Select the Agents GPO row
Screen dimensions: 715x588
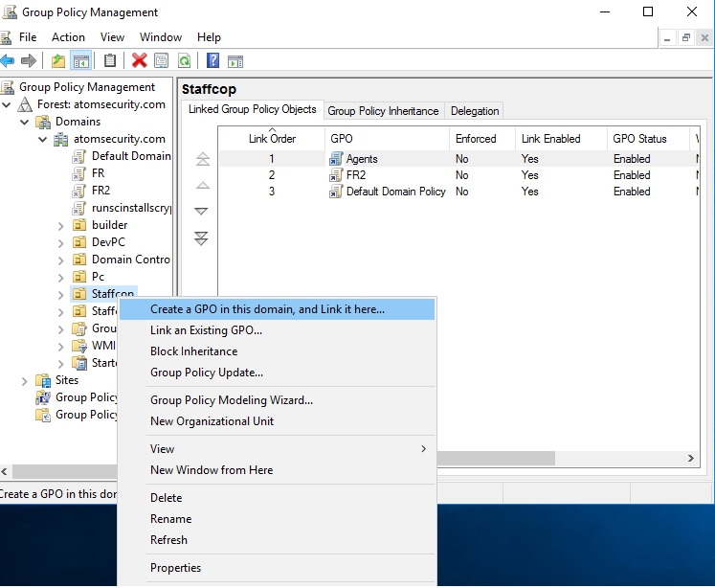[362, 159]
